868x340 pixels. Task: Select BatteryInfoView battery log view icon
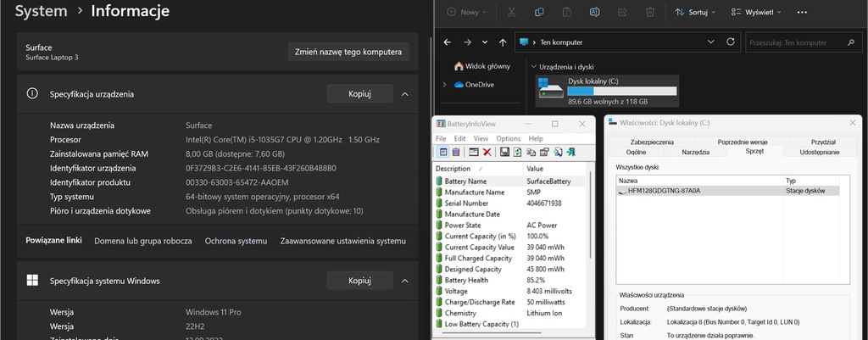tap(456, 152)
